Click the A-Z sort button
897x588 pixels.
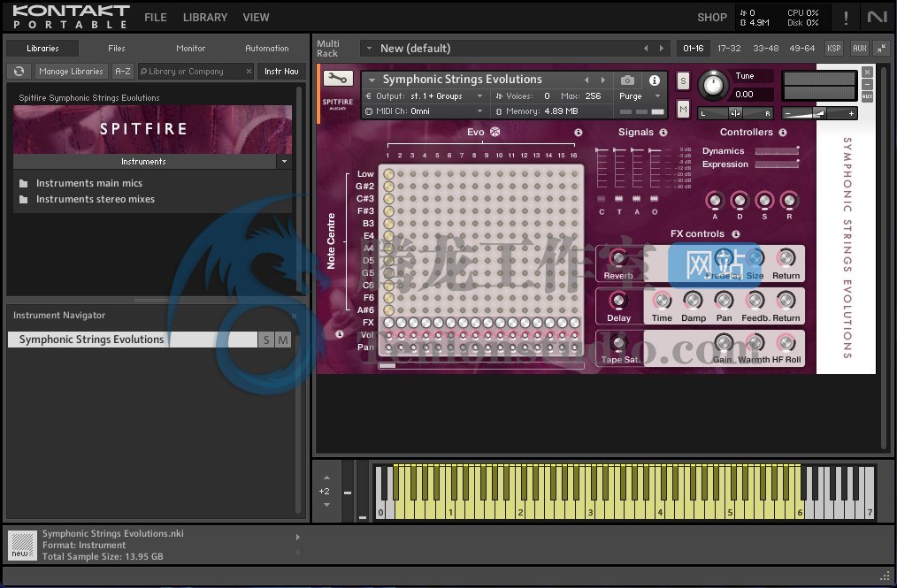pyautogui.click(x=122, y=71)
